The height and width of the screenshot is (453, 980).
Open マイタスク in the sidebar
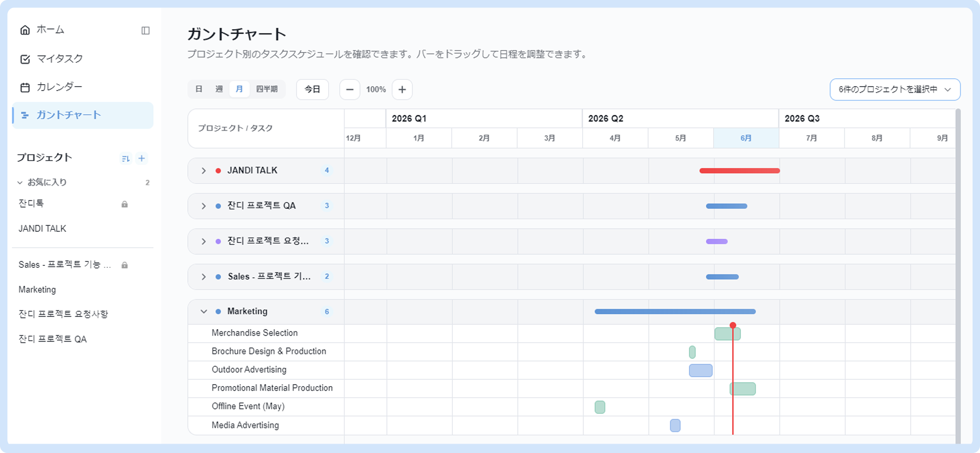51,58
